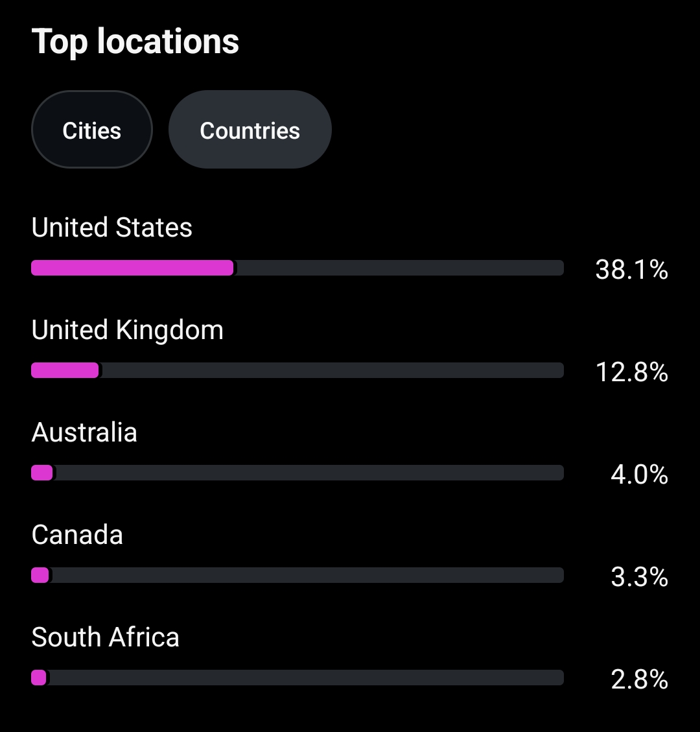Click the pink fill of United States bar
This screenshot has height=732, width=700.
click(x=132, y=268)
